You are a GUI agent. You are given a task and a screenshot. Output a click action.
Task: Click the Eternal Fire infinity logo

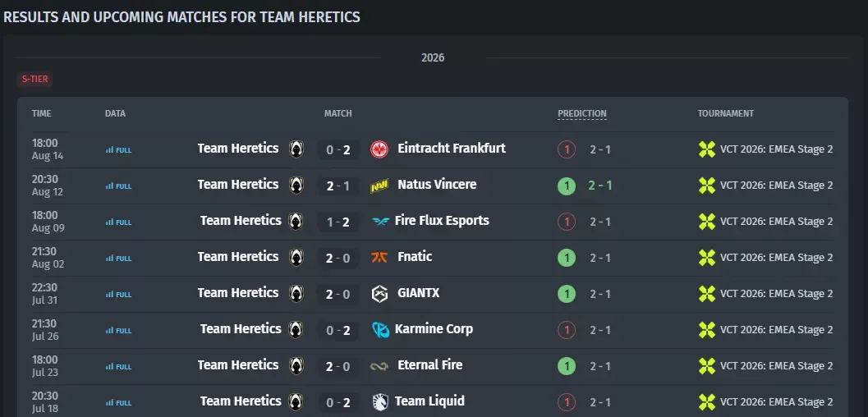tap(379, 366)
